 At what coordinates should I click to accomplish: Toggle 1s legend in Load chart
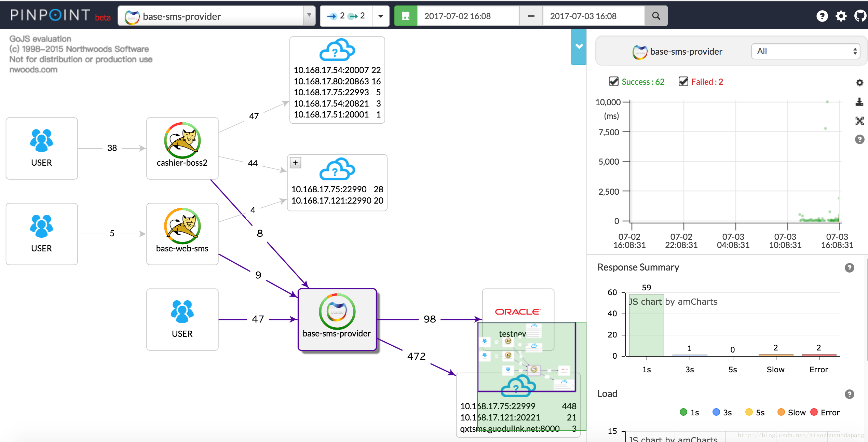click(689, 412)
